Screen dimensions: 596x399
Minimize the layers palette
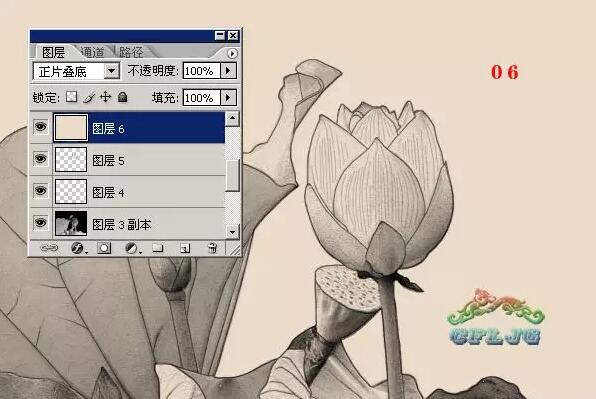220,36
